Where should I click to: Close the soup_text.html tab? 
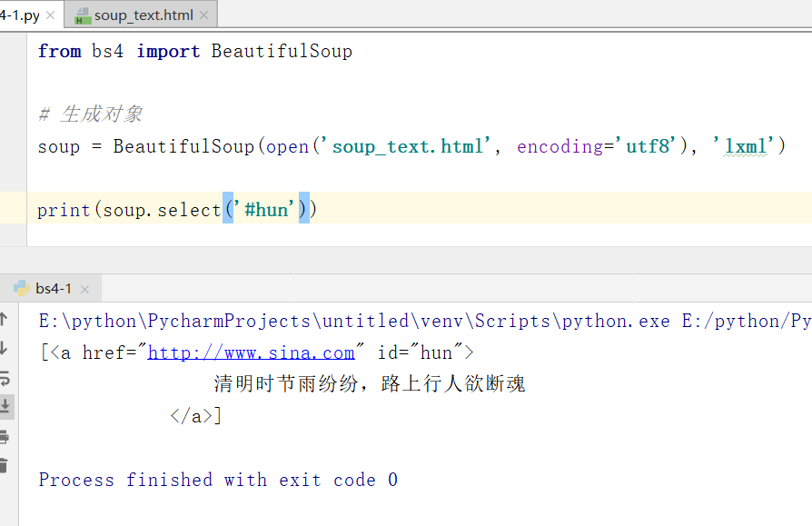click(x=204, y=15)
